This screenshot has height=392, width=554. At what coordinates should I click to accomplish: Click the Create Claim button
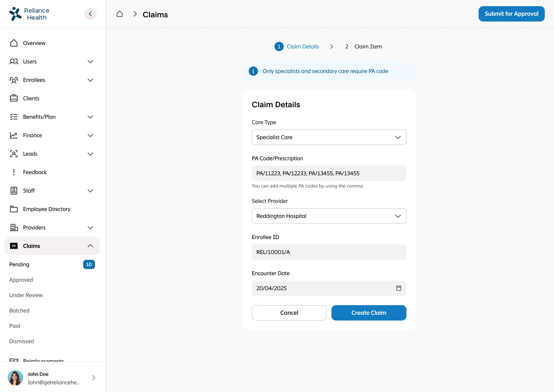coord(368,313)
